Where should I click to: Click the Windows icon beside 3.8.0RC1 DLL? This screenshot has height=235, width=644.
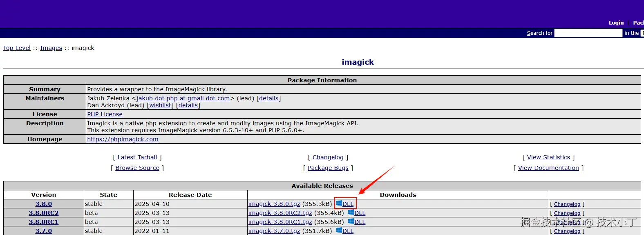(351, 221)
